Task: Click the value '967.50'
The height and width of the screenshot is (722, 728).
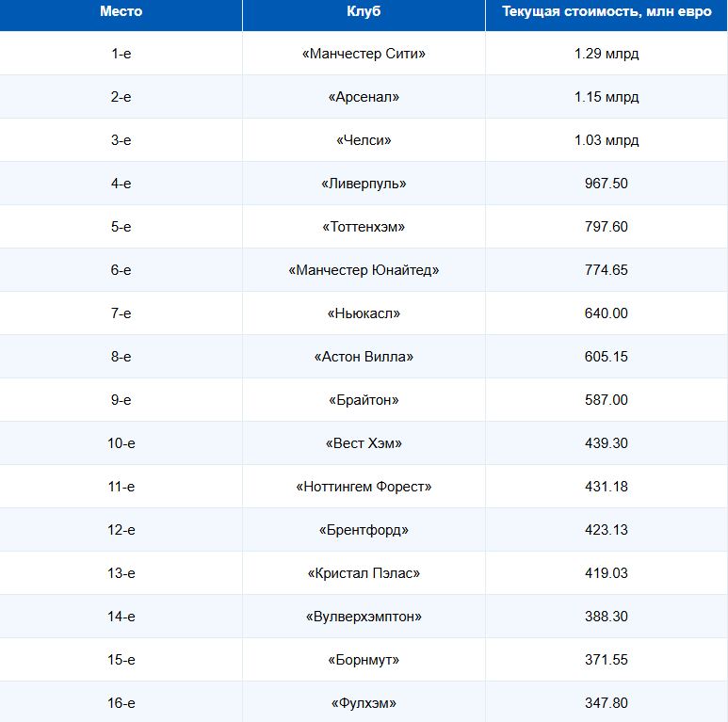Action: click(x=606, y=184)
